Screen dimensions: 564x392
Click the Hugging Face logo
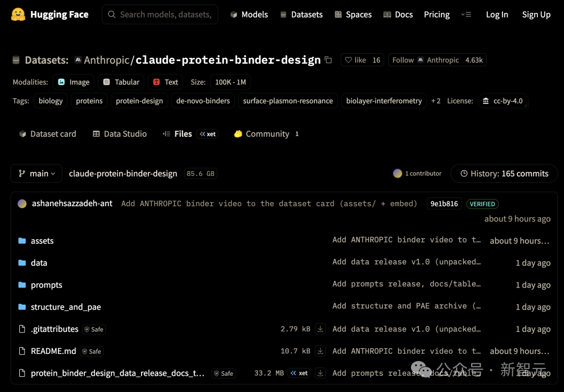pos(18,15)
